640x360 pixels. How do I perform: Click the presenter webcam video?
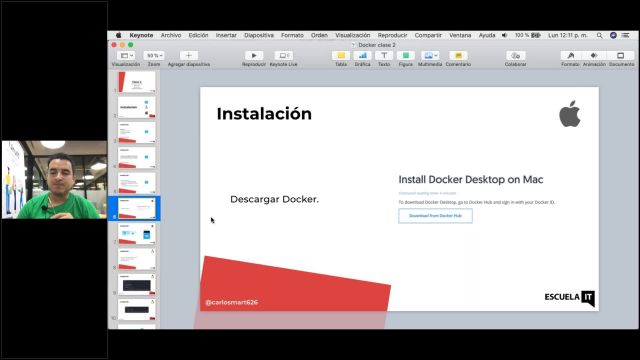click(x=54, y=180)
